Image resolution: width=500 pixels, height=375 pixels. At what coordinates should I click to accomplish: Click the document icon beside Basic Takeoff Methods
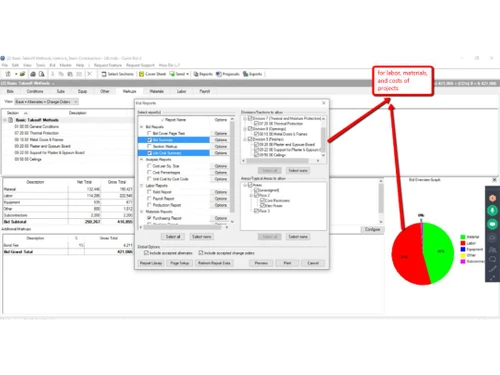click(10, 120)
